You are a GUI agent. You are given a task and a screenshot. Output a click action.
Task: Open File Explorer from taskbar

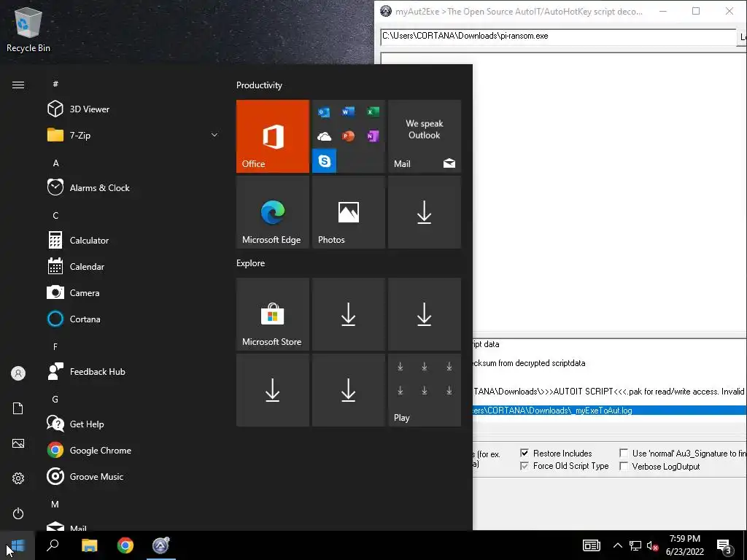pyautogui.click(x=89, y=545)
